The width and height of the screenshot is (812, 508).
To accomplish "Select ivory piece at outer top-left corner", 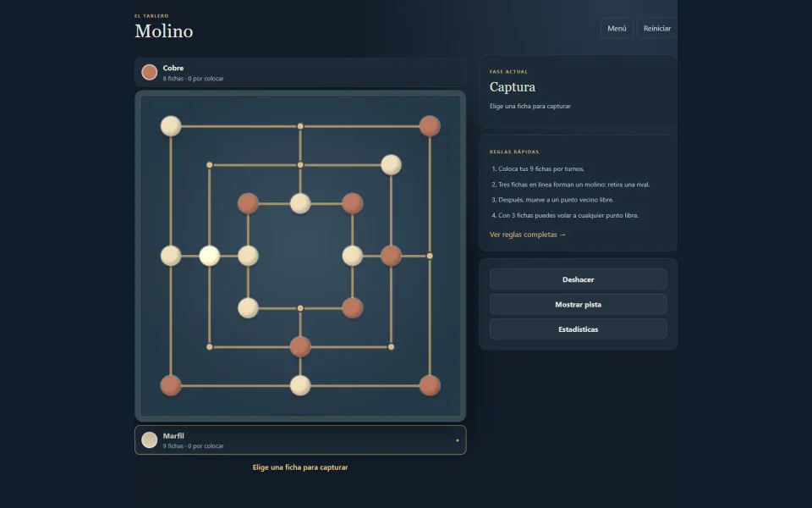I will (x=170, y=126).
